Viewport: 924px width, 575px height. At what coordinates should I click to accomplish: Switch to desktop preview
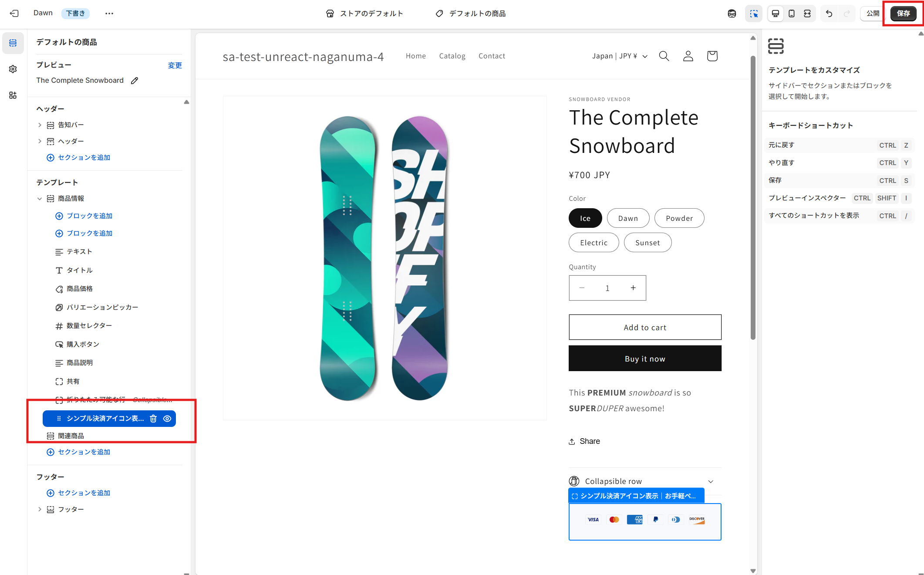(775, 14)
